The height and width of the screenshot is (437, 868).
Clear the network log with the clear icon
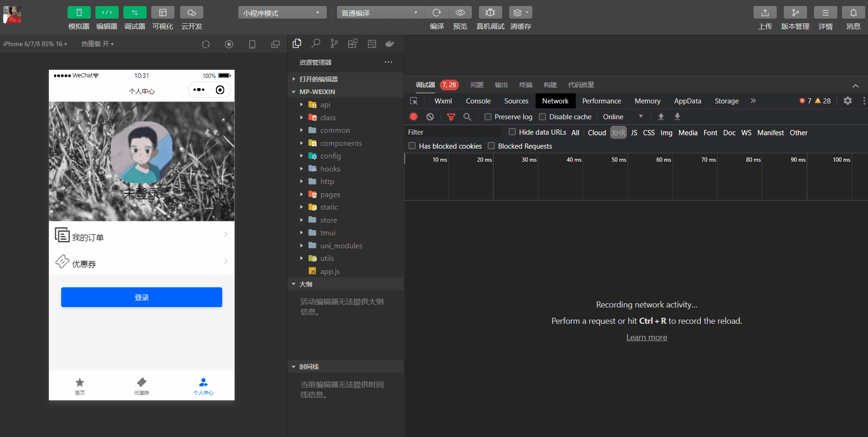click(x=430, y=117)
